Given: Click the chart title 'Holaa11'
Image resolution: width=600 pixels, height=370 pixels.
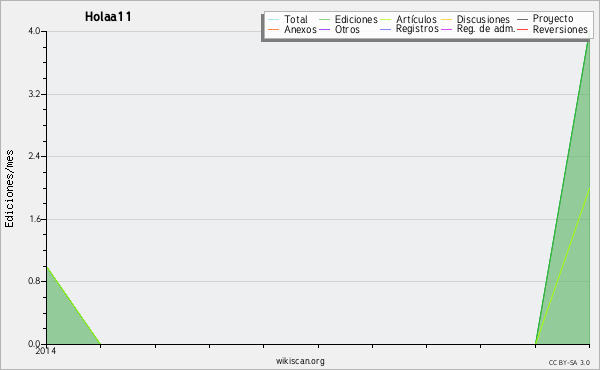Looking at the screenshot, I should click(108, 16).
